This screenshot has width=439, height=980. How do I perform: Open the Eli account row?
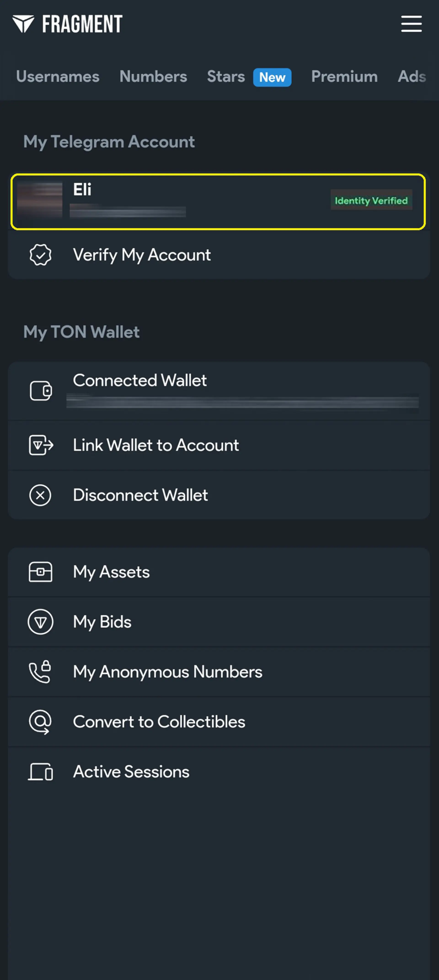(218, 202)
